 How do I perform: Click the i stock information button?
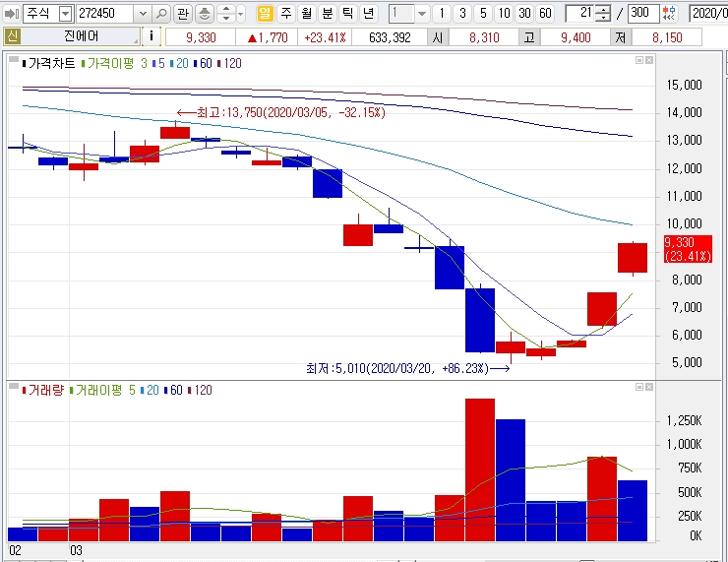(152, 36)
